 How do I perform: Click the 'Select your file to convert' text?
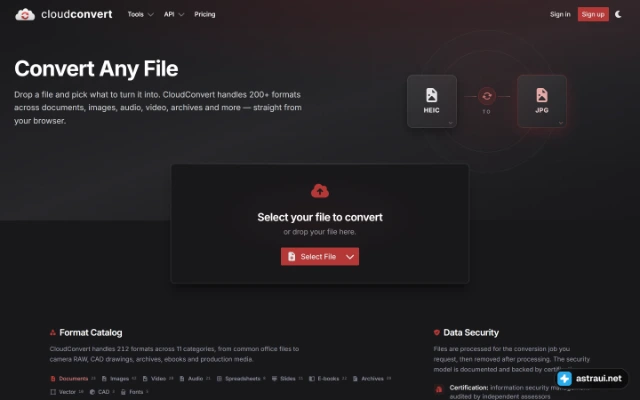pos(320,217)
